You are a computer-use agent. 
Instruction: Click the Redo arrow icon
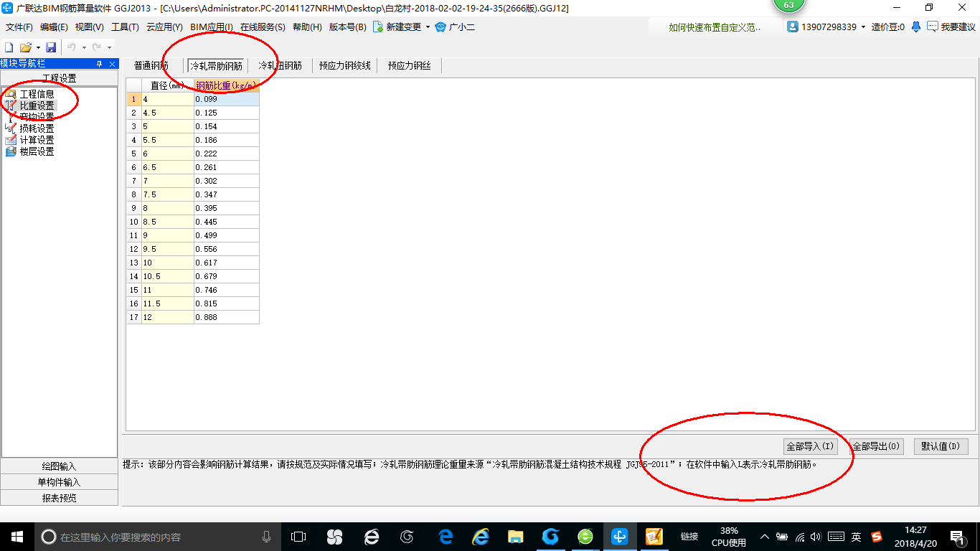click(96, 47)
